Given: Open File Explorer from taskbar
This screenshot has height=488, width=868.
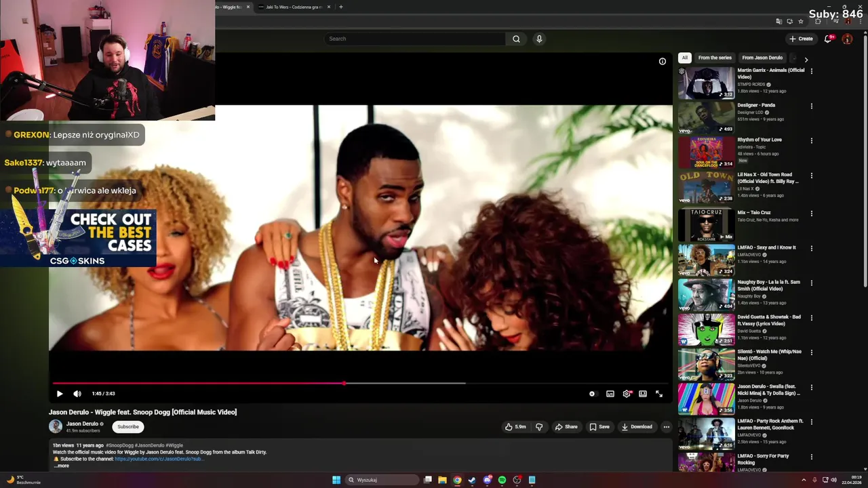Looking at the screenshot, I should coord(442,480).
